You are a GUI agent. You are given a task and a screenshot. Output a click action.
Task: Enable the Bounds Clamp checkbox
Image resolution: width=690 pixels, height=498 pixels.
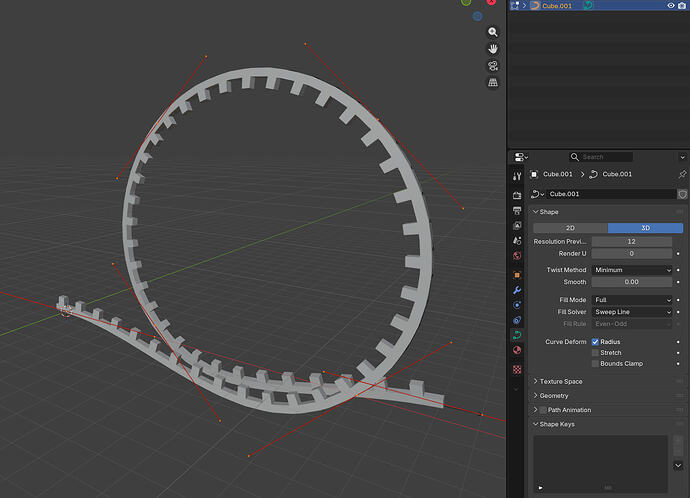(596, 364)
